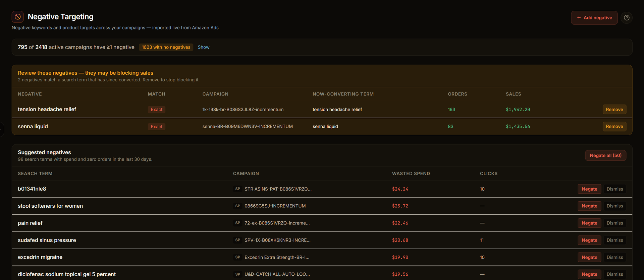Viewport: 644px width, 280px height.
Task: Click the SALES column header
Action: [514, 94]
